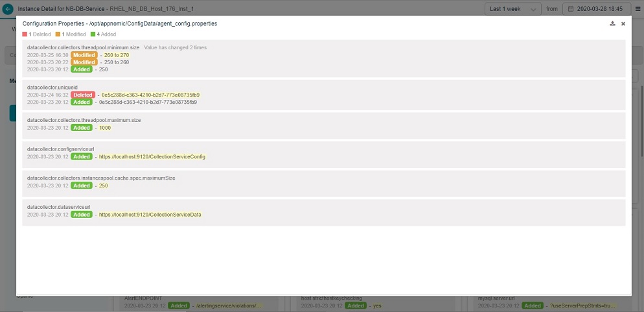This screenshot has height=312, width=644.
Task: Click the green Added legend swatch
Action: [x=93, y=34]
